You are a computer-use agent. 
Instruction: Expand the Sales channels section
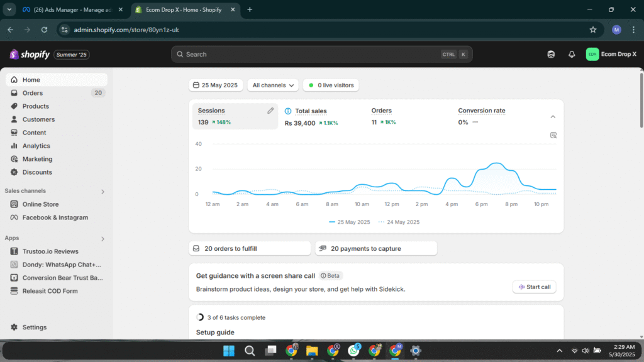(103, 192)
